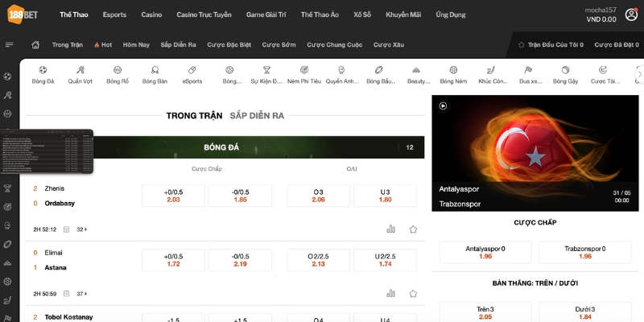Bet on O 3 at 2.06
Viewport: 644px width, 322px height.
(x=318, y=196)
